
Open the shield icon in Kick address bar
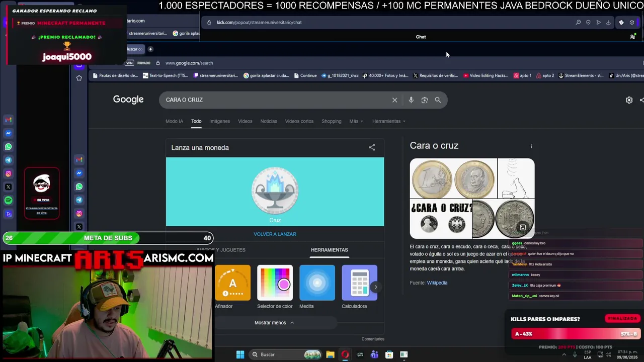pyautogui.click(x=588, y=23)
